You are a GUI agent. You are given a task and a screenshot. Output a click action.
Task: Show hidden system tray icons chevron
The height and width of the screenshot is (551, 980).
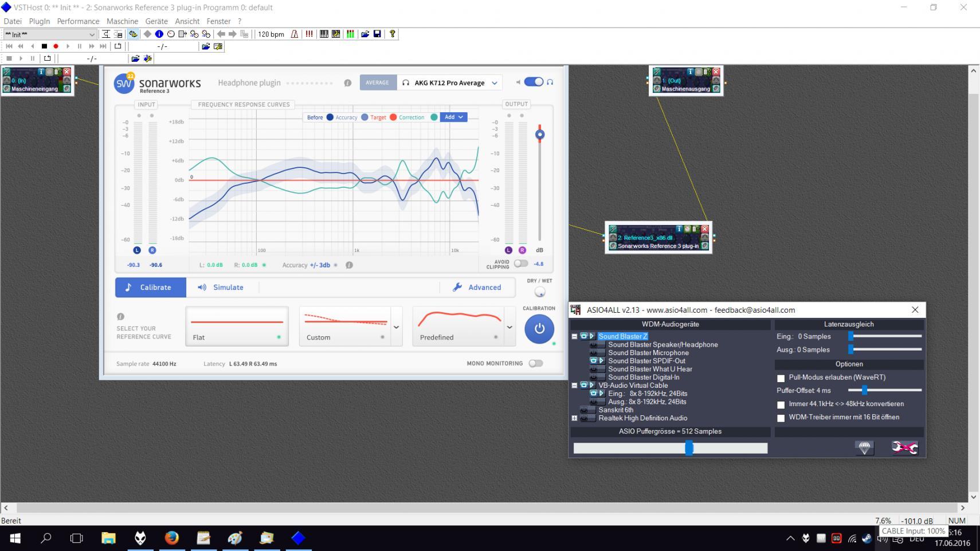pyautogui.click(x=790, y=538)
